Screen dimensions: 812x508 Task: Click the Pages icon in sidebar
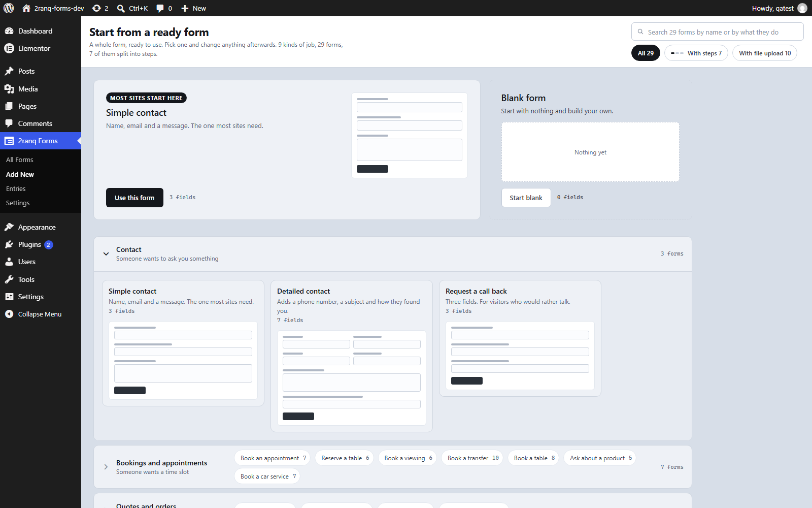coord(9,106)
